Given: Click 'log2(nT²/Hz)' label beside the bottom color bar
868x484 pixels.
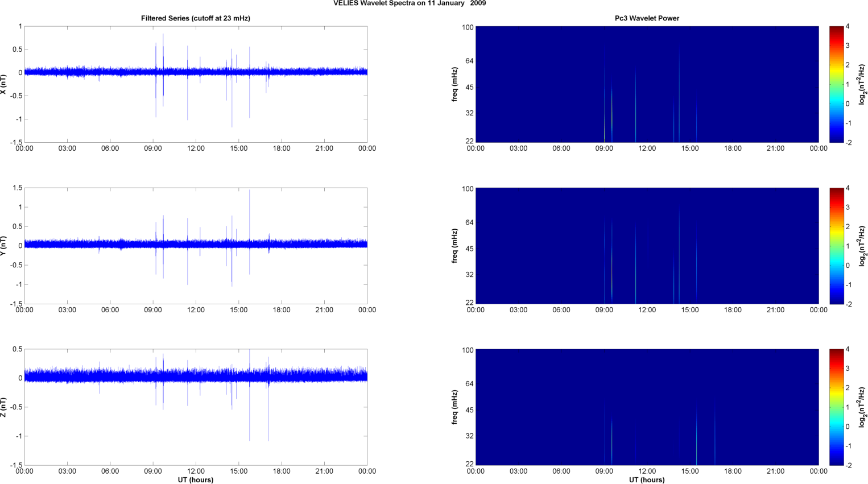Looking at the screenshot, I should tap(863, 407).
